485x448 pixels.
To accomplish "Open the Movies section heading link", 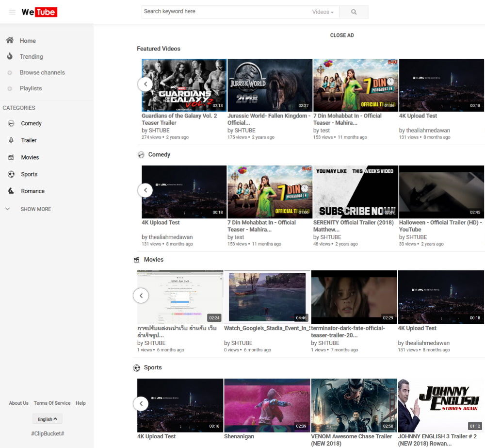I will pos(154,260).
